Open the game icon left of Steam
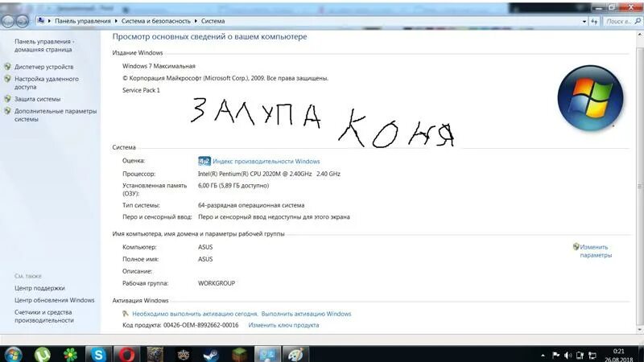 (x=184, y=354)
